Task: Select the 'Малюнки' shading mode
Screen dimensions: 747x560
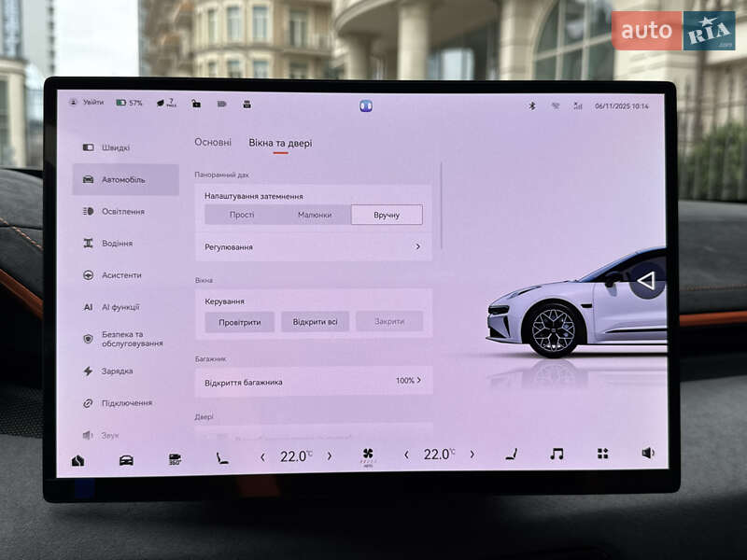Action: point(315,215)
